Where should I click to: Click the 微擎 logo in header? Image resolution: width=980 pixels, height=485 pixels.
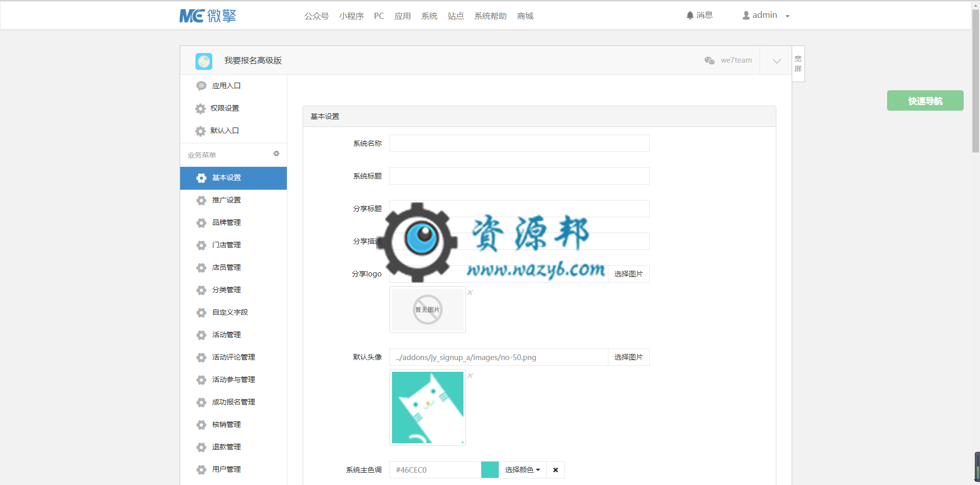(208, 16)
